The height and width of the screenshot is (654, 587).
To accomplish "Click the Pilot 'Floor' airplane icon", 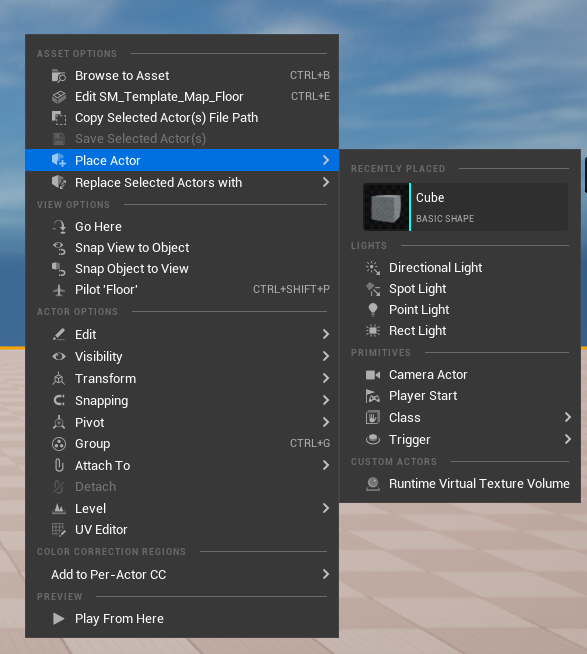I will tap(59, 290).
